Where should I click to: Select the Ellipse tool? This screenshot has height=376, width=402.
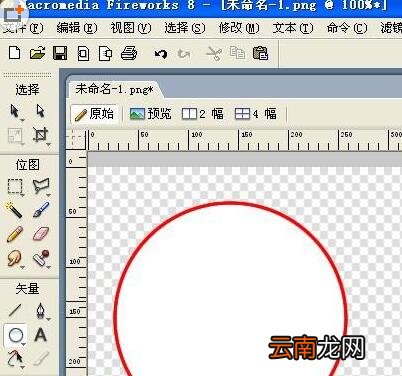click(x=16, y=335)
